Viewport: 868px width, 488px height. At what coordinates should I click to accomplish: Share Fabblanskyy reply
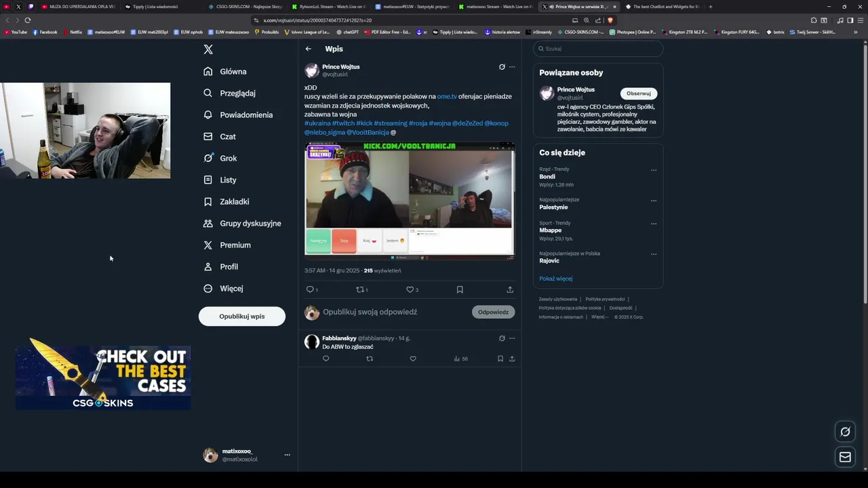(512, 359)
